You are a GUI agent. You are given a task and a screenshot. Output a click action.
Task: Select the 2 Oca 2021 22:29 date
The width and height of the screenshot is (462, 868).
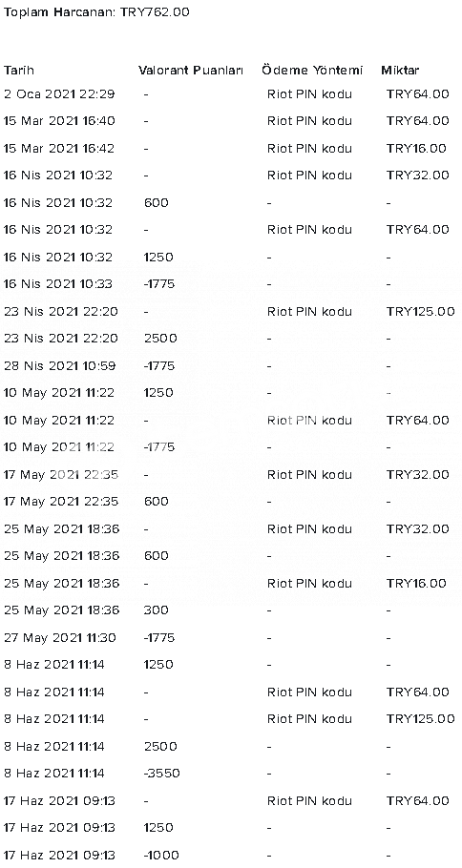point(59,94)
